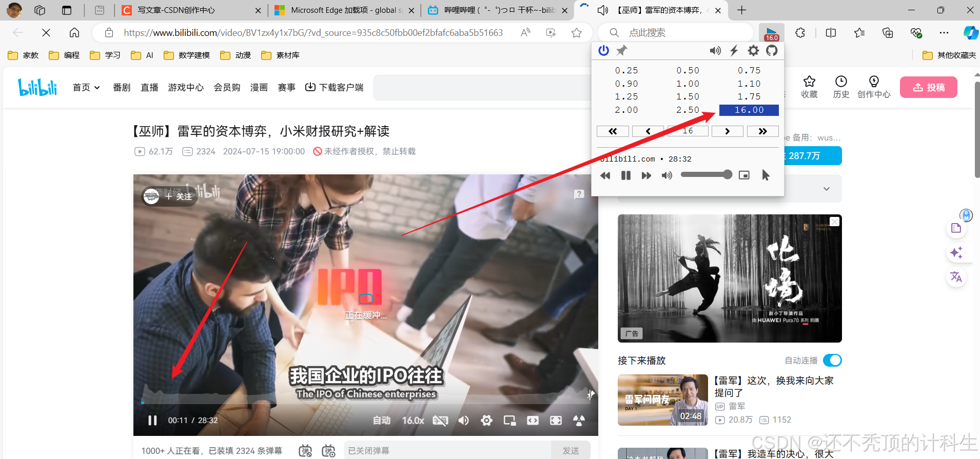Click 下载客户端 link
Image resolution: width=980 pixels, height=459 pixels.
[x=334, y=88]
